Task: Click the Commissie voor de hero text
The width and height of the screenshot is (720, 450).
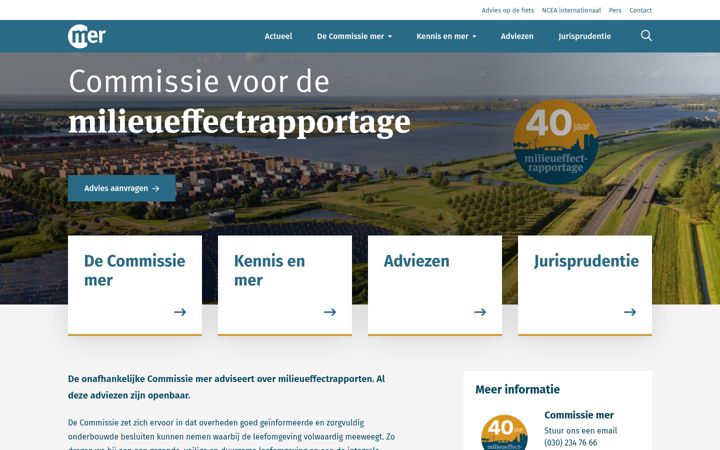Action: pyautogui.click(x=199, y=81)
